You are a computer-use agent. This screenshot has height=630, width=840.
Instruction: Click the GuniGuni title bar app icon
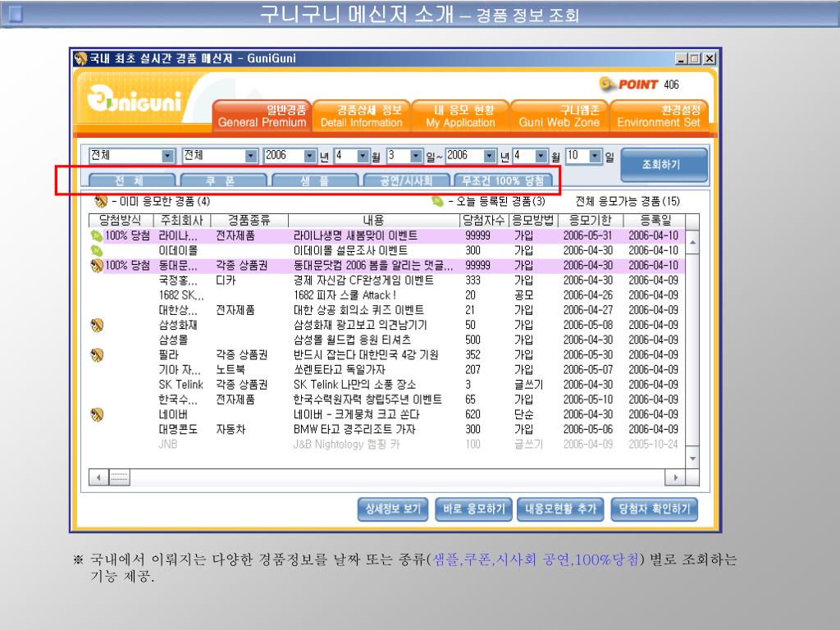(81, 58)
